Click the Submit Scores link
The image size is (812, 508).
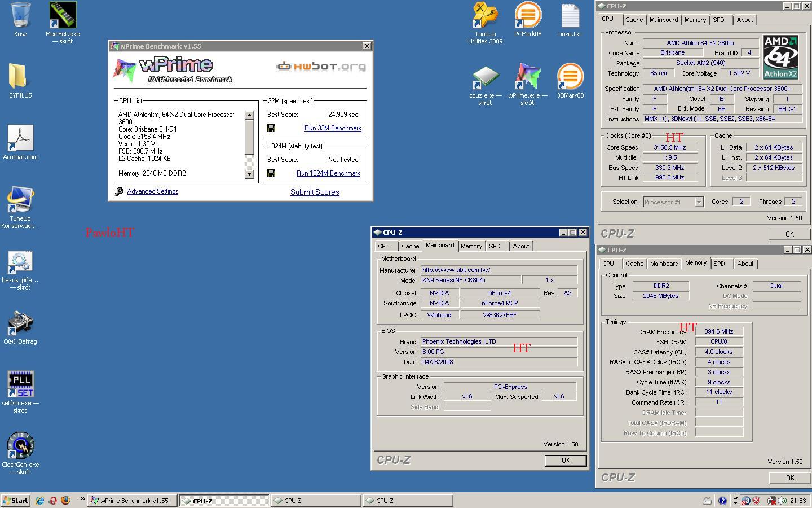[315, 192]
